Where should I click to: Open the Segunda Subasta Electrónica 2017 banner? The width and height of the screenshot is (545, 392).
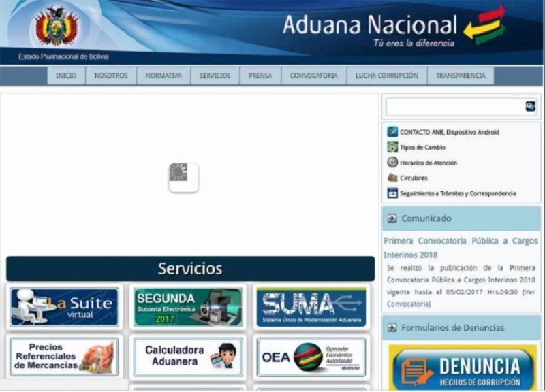[x=188, y=307]
